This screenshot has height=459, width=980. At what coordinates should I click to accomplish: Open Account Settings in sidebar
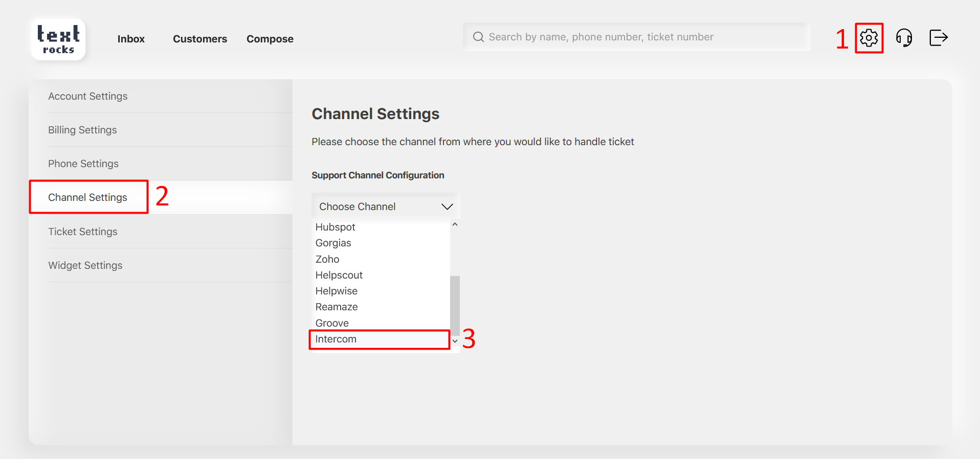coord(88,96)
